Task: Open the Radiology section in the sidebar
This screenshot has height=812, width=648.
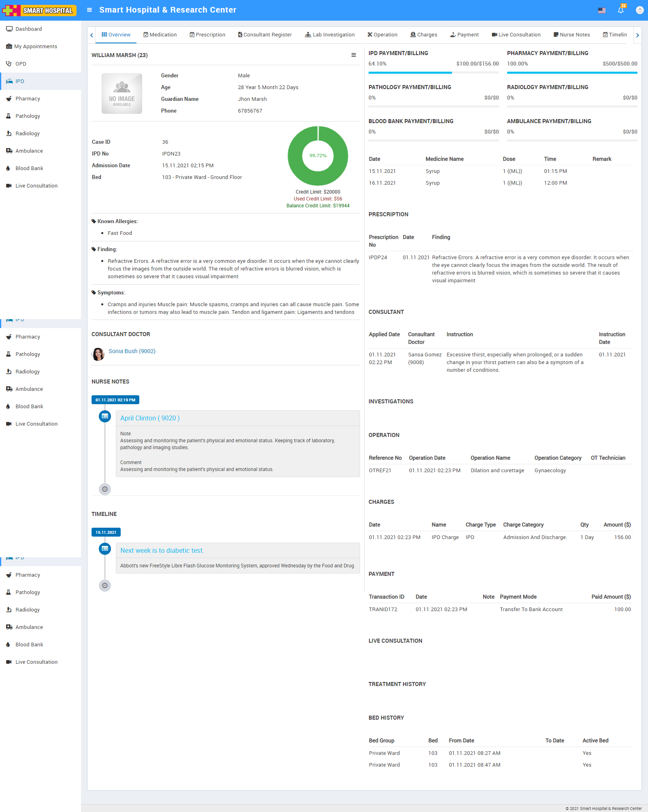Action: pos(27,133)
